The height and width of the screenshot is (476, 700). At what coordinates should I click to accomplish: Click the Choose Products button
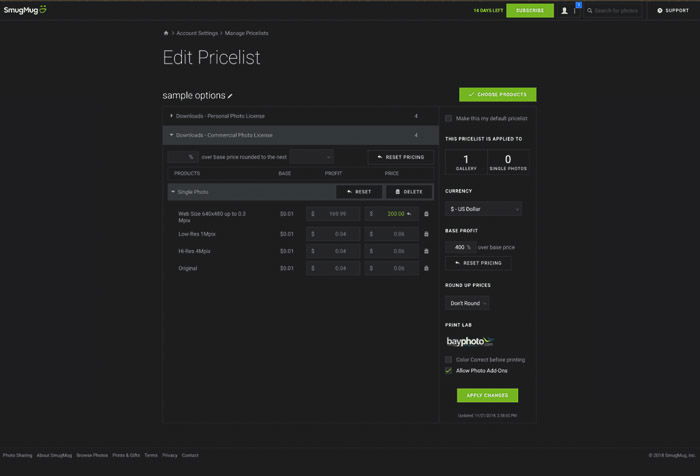coord(498,95)
